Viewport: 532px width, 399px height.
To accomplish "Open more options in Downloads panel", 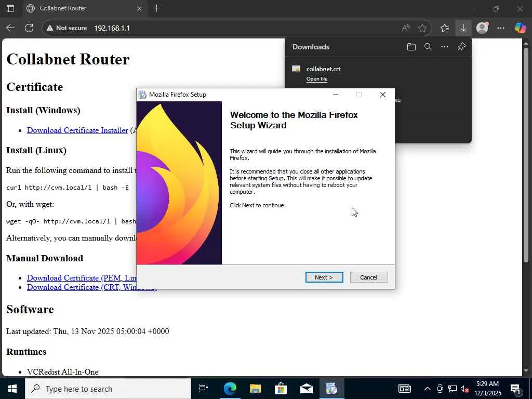I will (445, 47).
